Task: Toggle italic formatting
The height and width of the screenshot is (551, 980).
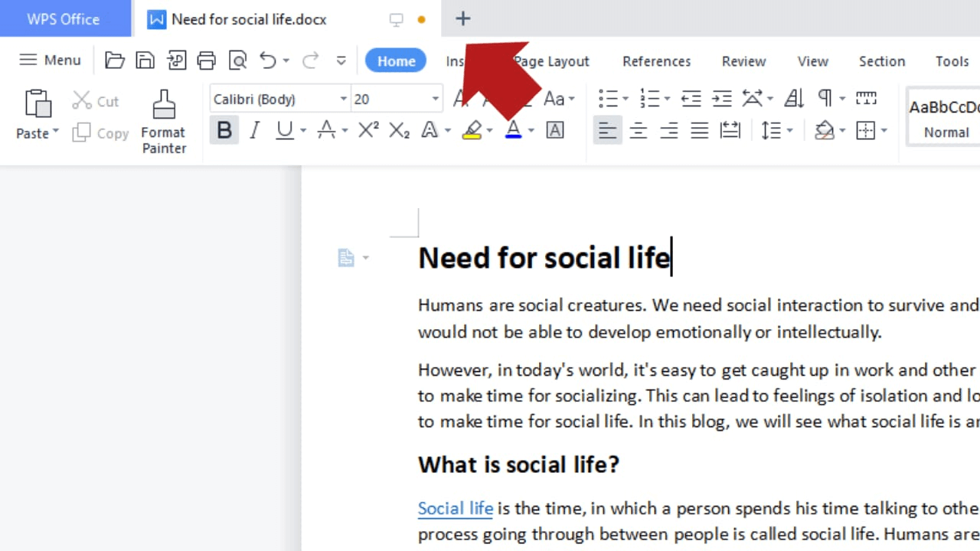Action: 254,130
